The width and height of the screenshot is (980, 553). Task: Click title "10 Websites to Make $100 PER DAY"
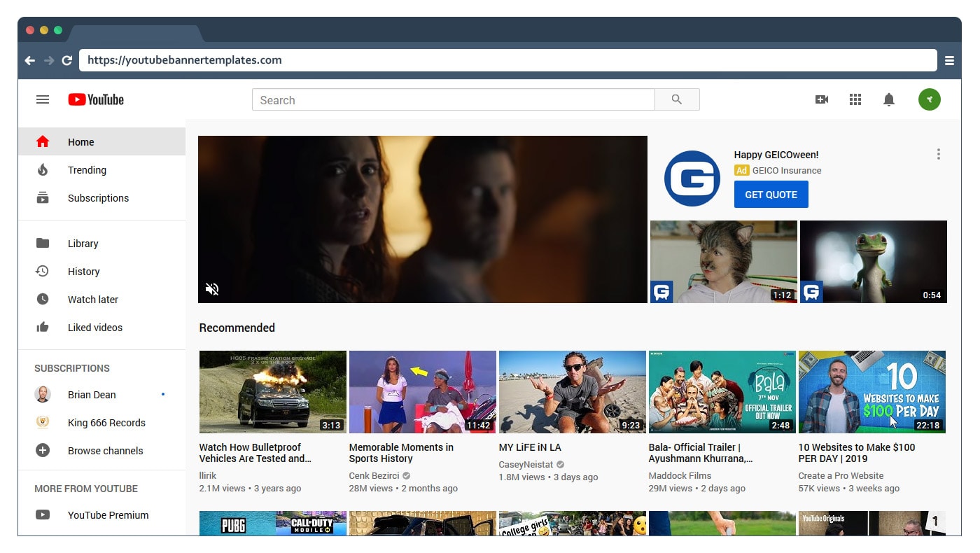[x=857, y=453]
